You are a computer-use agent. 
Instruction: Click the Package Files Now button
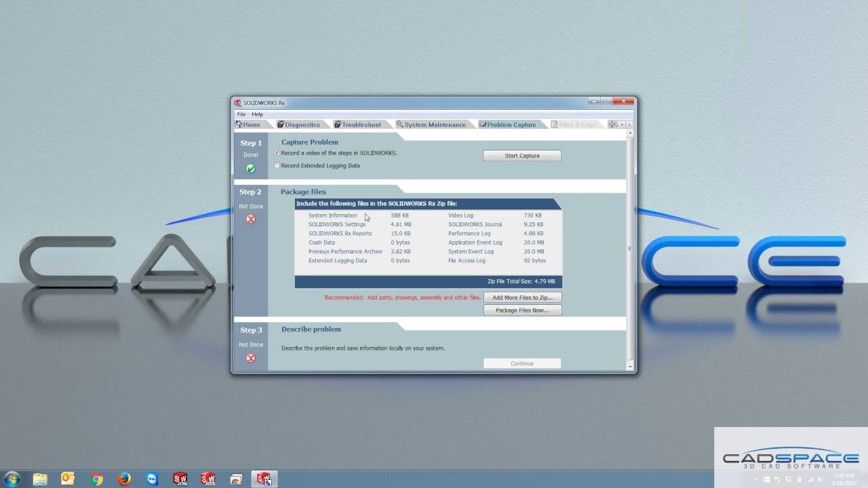[x=523, y=310]
